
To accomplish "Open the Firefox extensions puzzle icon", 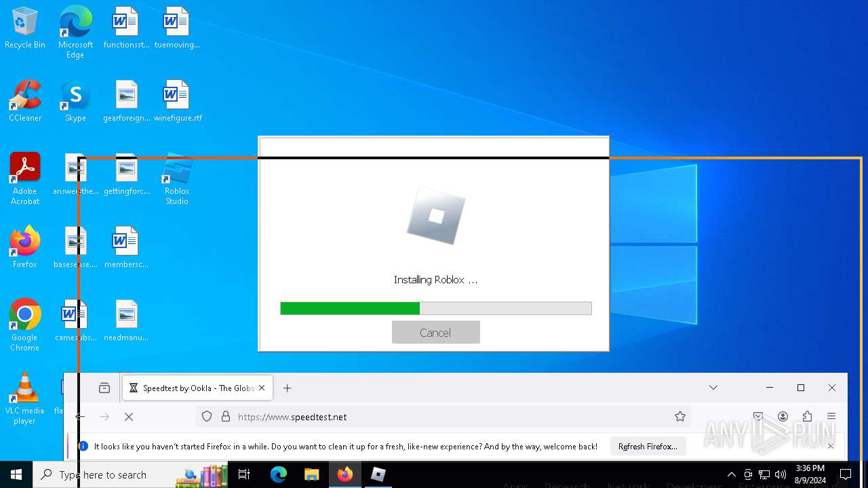I will coord(807,417).
